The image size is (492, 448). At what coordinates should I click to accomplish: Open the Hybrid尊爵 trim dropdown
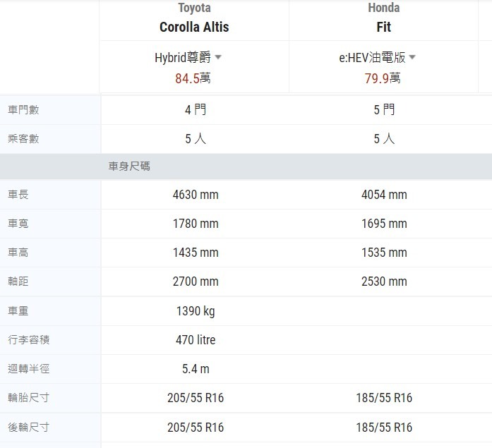point(188,57)
